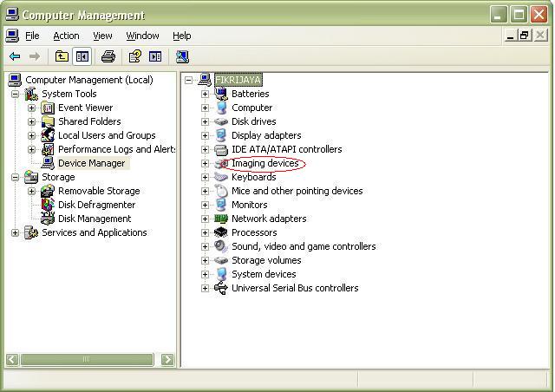Expand the Performance Logs and Alerts node
Image resolution: width=555 pixels, height=392 pixels.
tap(31, 149)
